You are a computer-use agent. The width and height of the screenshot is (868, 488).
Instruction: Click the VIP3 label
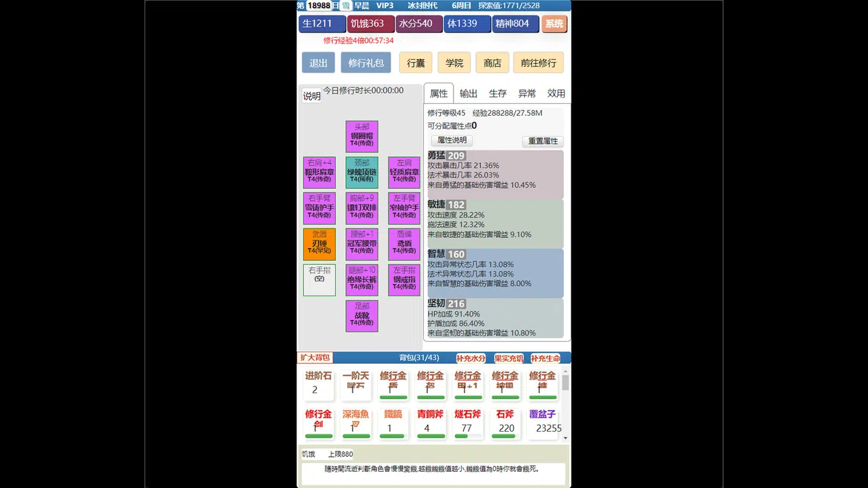point(384,5)
